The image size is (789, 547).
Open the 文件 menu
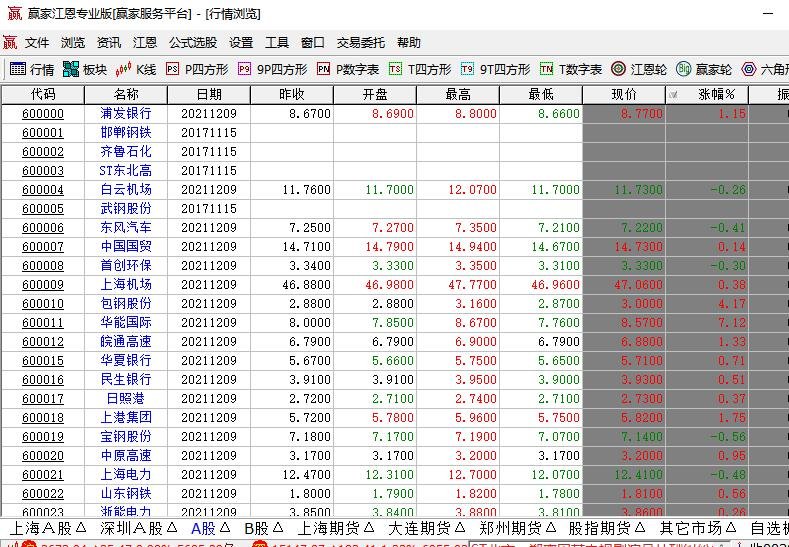click(37, 43)
